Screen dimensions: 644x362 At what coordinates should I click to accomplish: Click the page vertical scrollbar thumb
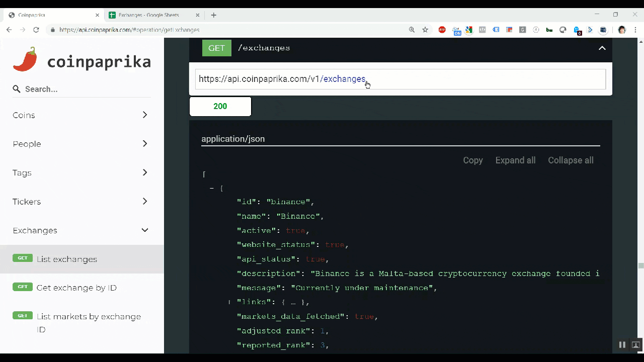[641, 266]
